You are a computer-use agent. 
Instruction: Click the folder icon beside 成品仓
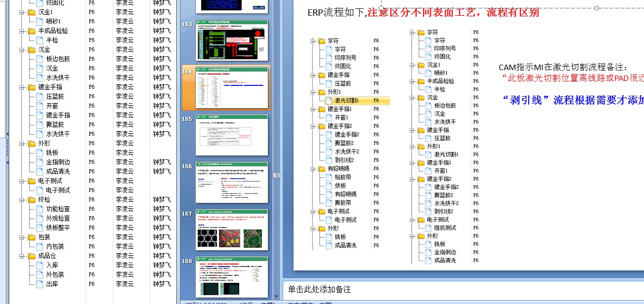click(x=32, y=256)
